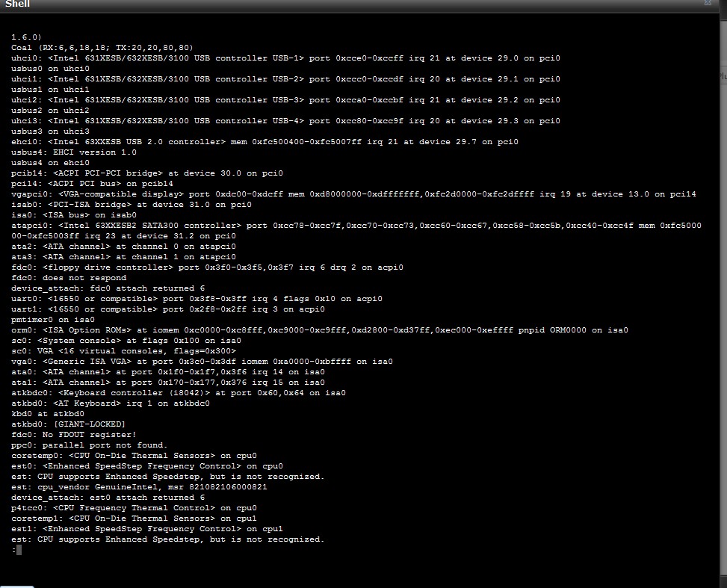Click the "uart0:" line with irq 4
Screen dimensions: 727x588
click(x=197, y=299)
